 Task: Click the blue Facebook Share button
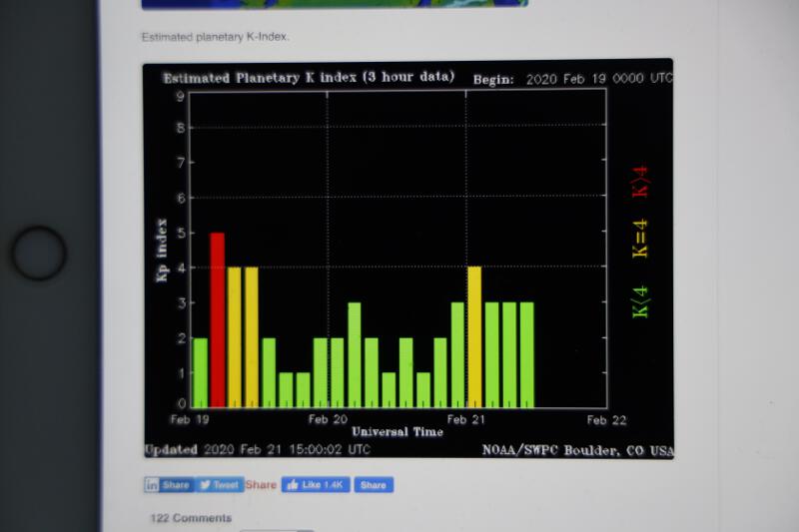[373, 485]
